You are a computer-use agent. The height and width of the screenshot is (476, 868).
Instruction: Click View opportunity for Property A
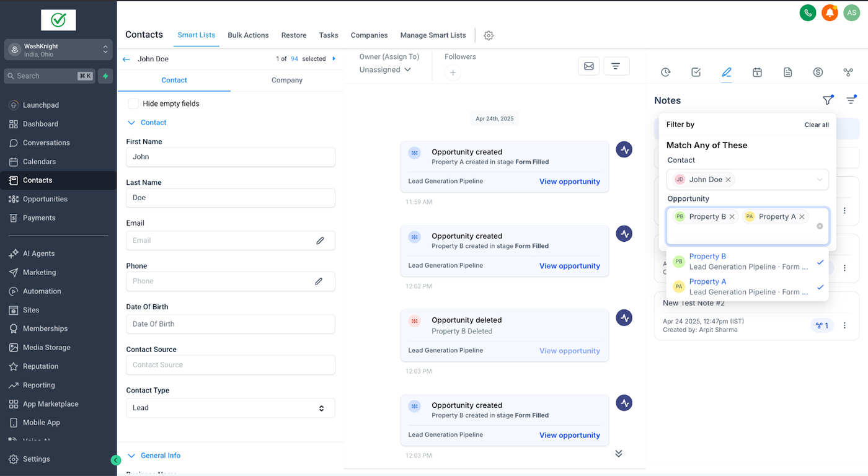tap(569, 182)
